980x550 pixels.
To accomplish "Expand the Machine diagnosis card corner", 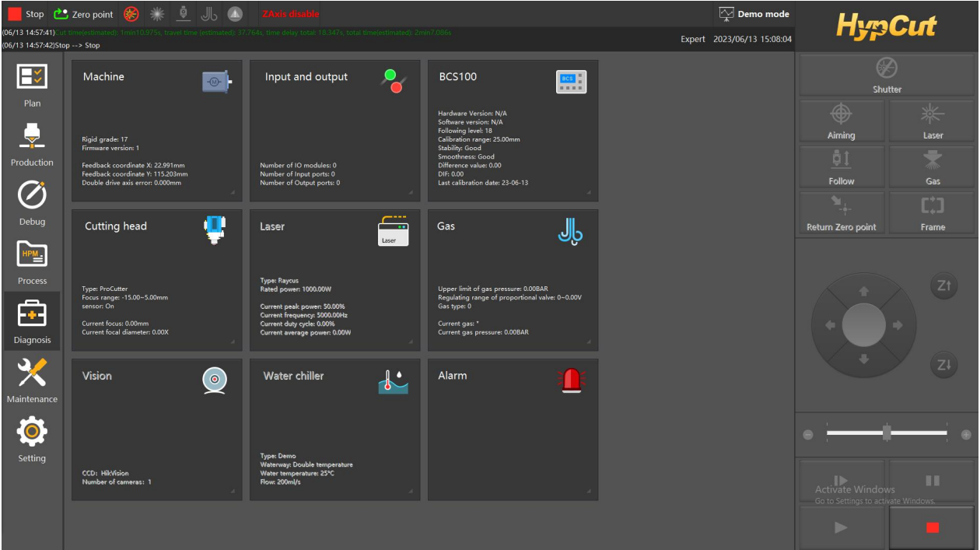I will pyautogui.click(x=232, y=192).
